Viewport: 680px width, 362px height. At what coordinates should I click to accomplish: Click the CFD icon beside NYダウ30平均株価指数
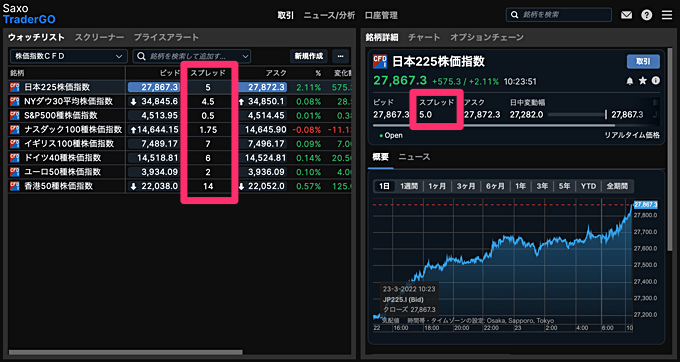click(x=14, y=101)
